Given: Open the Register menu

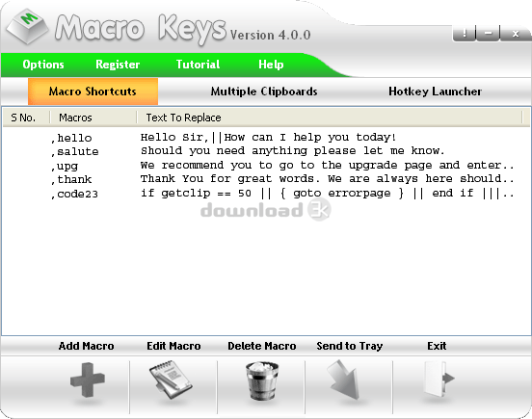Looking at the screenshot, I should 118,65.
